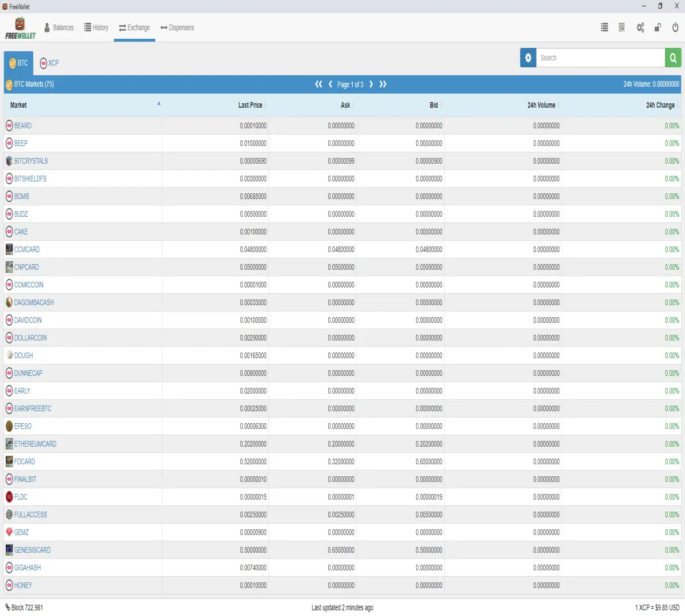
Task: Click the FULLACCESS asset icon
Action: tap(9, 514)
